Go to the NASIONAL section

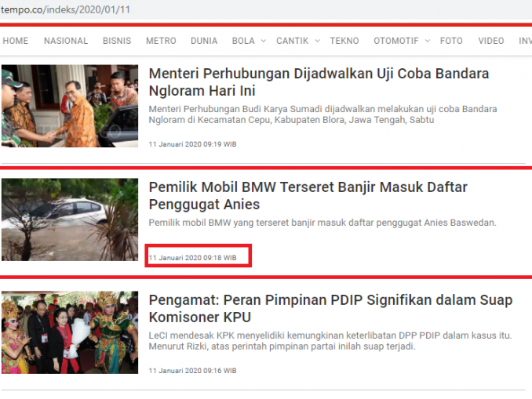coord(66,41)
